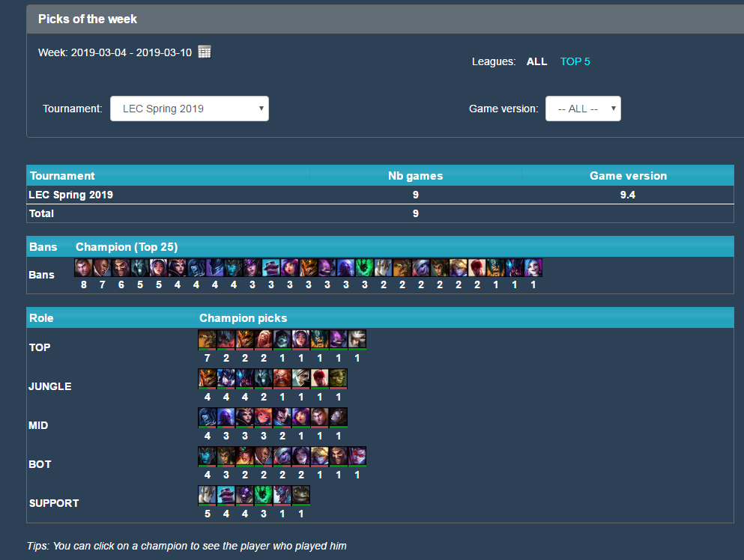Image resolution: width=744 pixels, height=560 pixels.
Task: Click the Gragas icon in the JUNGLE picks
Action: click(282, 378)
